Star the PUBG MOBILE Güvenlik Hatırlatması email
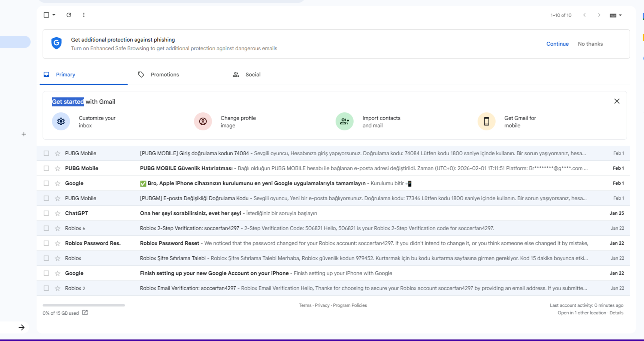Image resolution: width=644 pixels, height=341 pixels. tap(58, 168)
